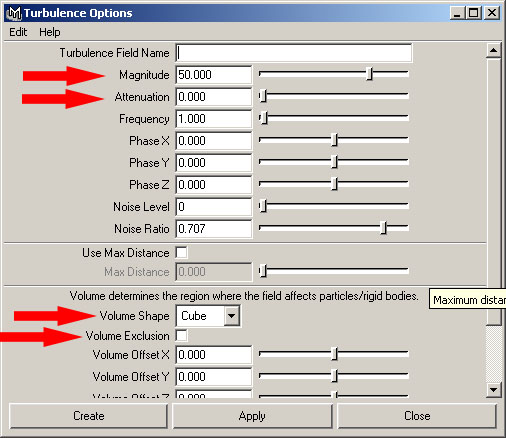
Task: Click the Phase Y value field
Action: pyautogui.click(x=214, y=163)
